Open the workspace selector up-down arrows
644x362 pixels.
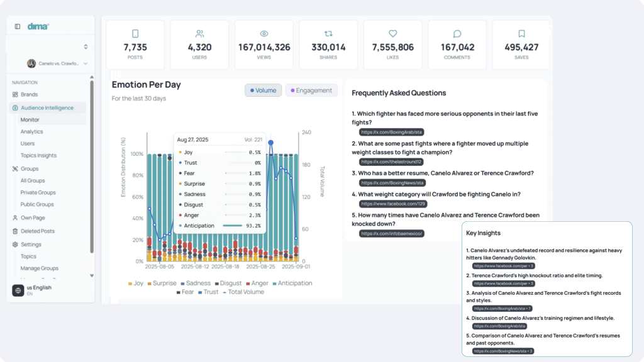(x=86, y=47)
